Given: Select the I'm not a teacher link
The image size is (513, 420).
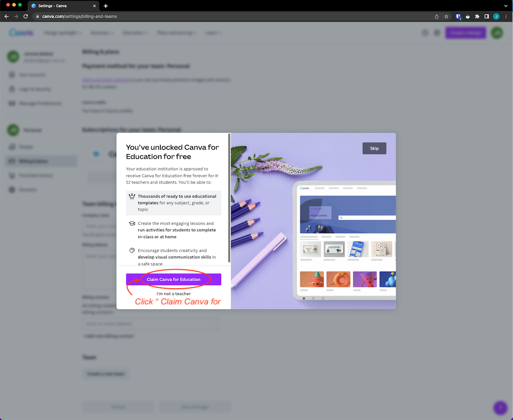Looking at the screenshot, I should coord(173,294).
